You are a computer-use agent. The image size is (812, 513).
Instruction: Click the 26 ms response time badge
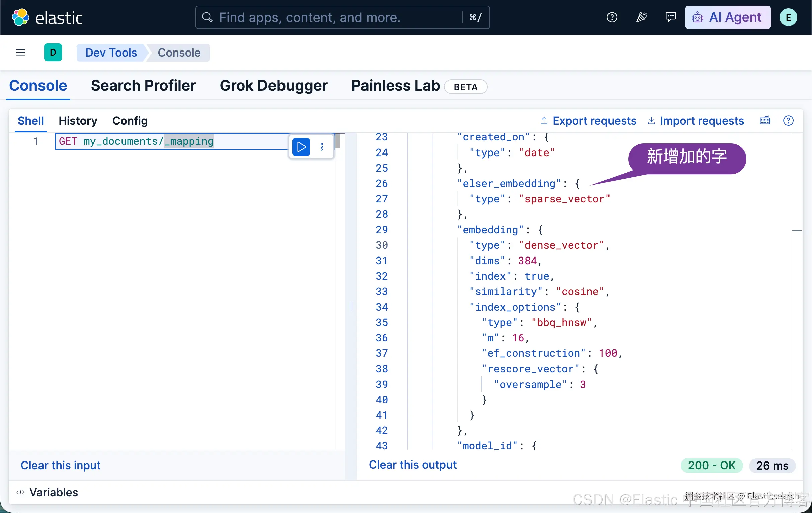772,466
